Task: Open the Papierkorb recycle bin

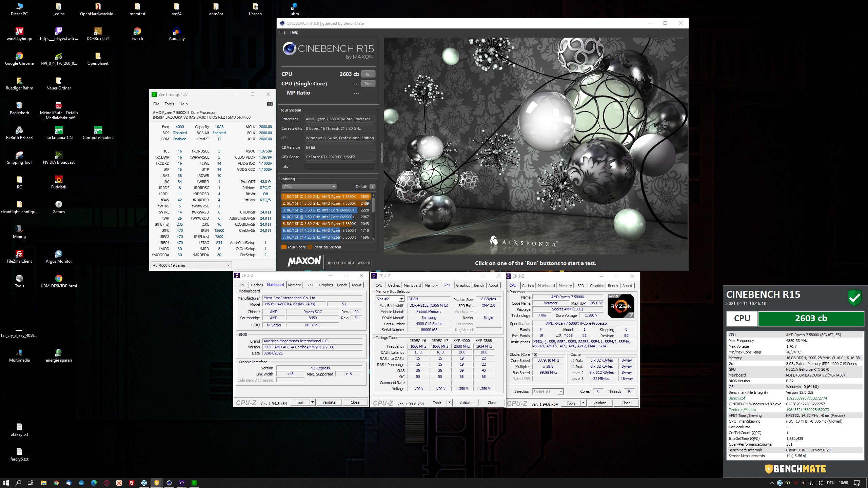Action: [x=19, y=108]
